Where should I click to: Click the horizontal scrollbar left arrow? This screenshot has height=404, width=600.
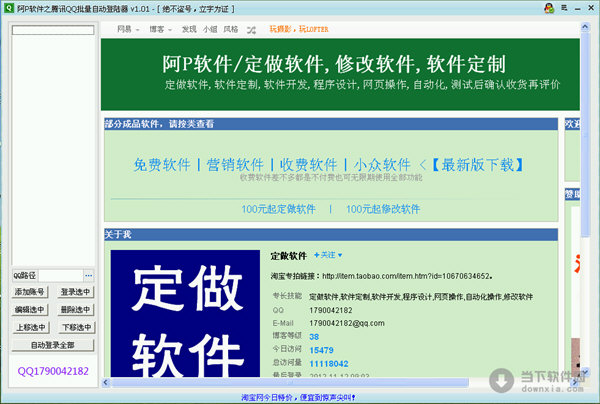(x=106, y=382)
